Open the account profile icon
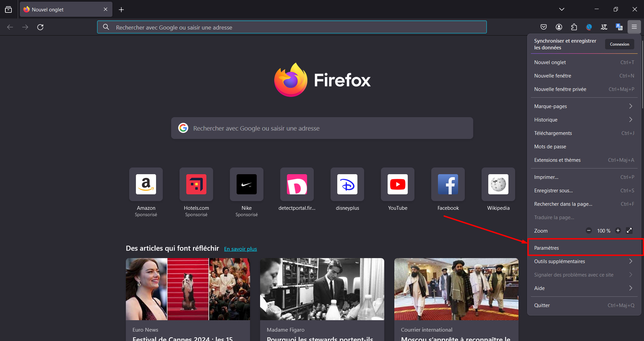 [559, 27]
